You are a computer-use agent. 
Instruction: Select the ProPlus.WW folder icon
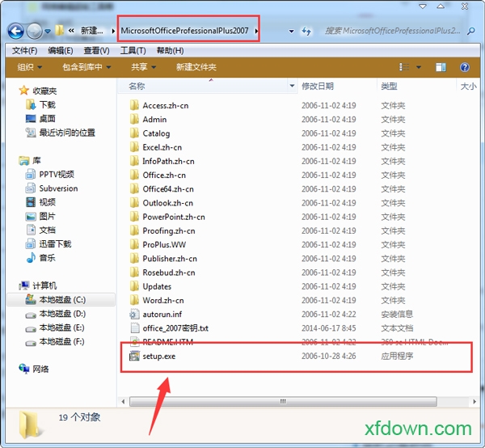[x=134, y=245]
